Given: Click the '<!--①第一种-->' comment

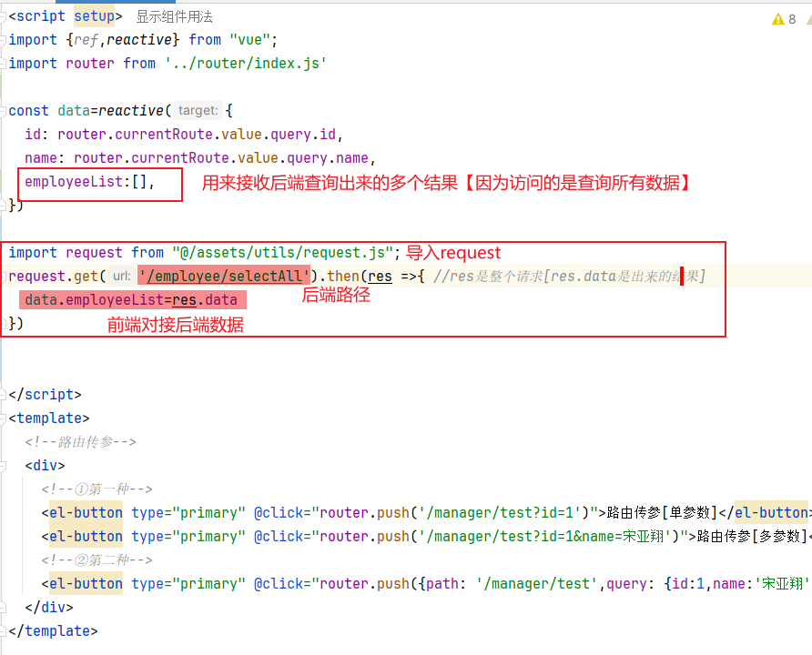Looking at the screenshot, I should point(96,489).
